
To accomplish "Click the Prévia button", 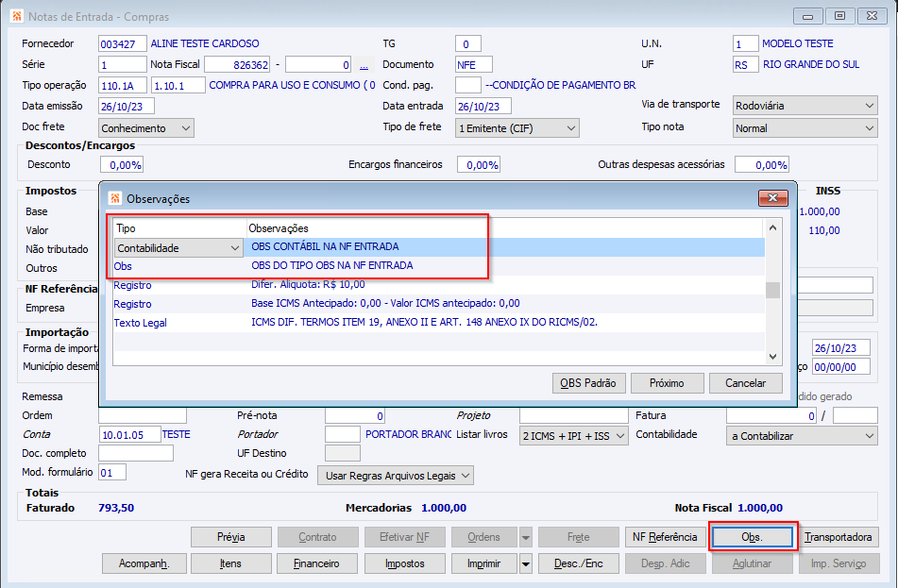I will [x=231, y=537].
